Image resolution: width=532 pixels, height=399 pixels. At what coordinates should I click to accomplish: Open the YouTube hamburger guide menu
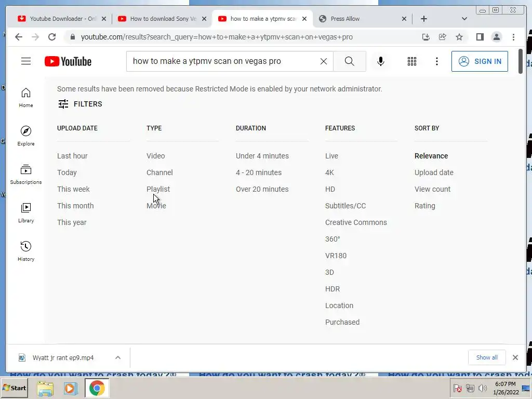click(x=26, y=61)
